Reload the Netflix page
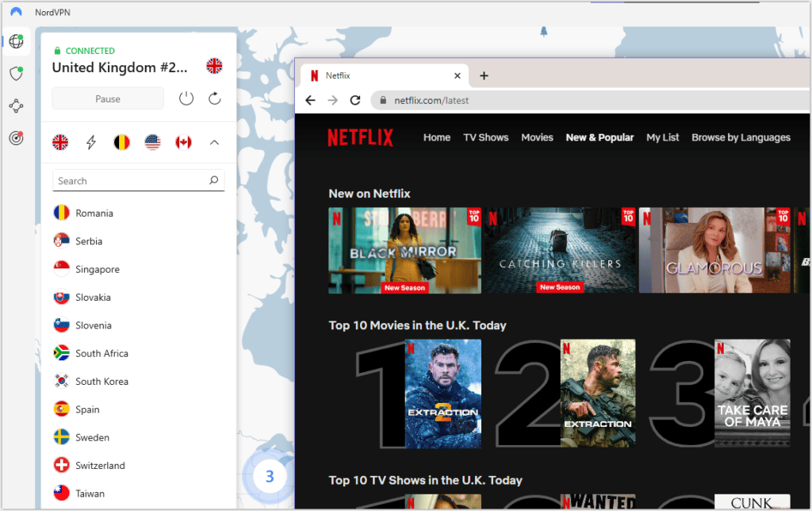 [x=355, y=101]
